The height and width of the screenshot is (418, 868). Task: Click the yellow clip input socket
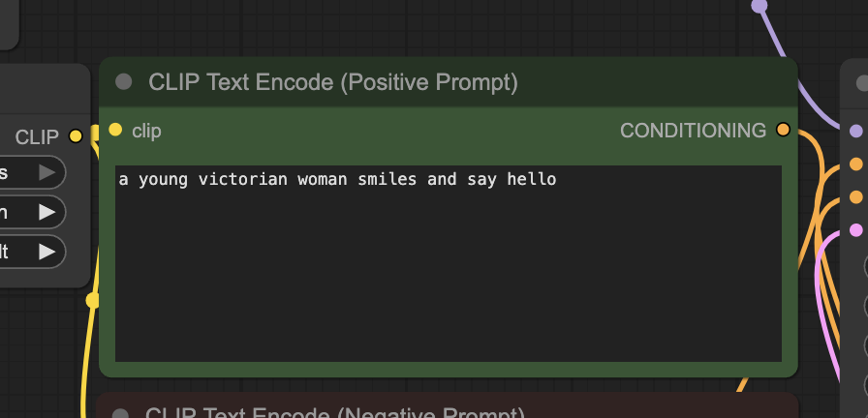point(115,130)
